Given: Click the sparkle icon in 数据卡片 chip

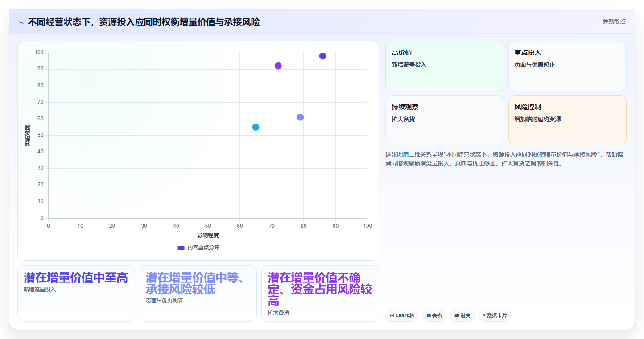Looking at the screenshot, I should [x=484, y=315].
